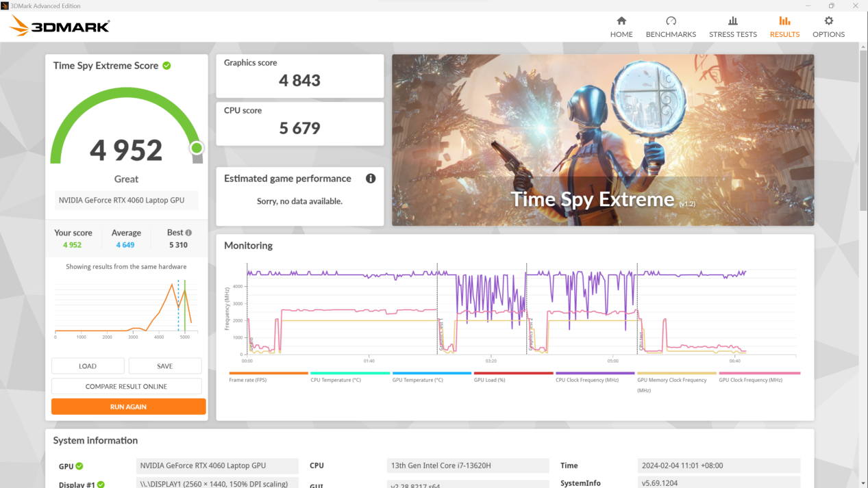Toggle GPU Load (%) legend entry
The height and width of the screenshot is (488, 868).
coord(513,377)
